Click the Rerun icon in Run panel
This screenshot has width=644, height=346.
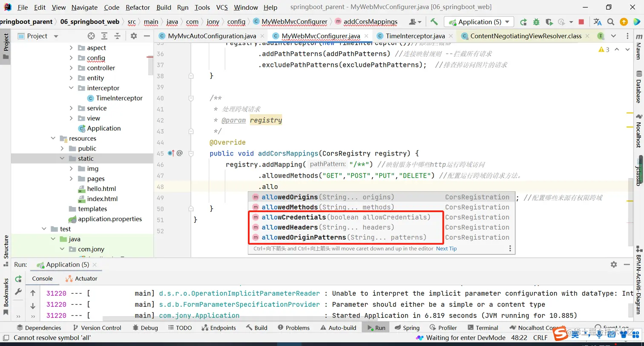coord(18,279)
